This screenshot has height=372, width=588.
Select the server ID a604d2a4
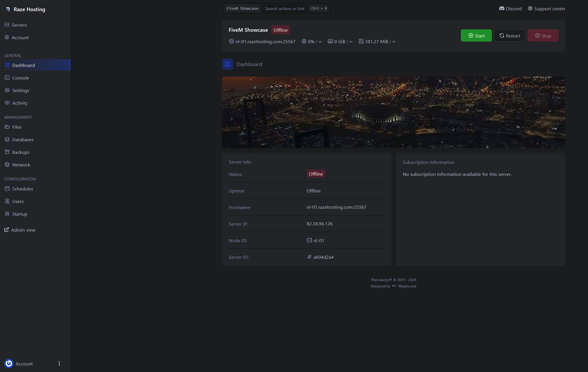[x=323, y=257]
